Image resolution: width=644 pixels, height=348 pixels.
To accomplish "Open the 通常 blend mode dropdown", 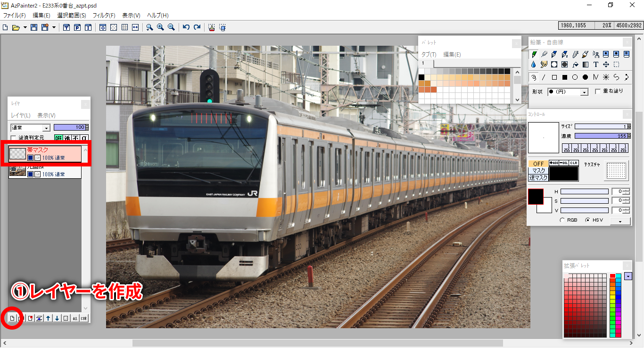I will tap(30, 128).
